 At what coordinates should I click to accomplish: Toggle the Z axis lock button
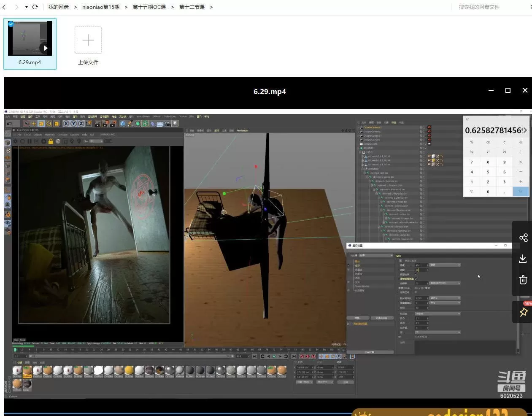click(81, 124)
